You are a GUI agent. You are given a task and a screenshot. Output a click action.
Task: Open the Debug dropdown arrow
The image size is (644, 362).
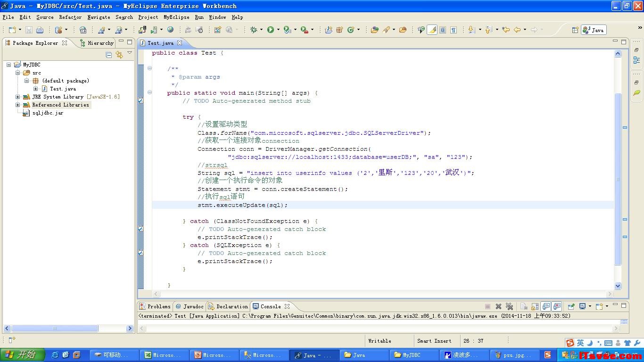(x=261, y=30)
